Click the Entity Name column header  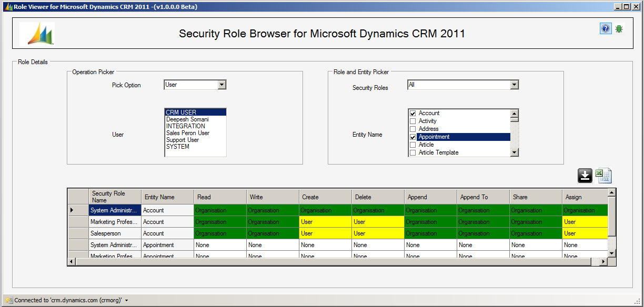pos(167,197)
